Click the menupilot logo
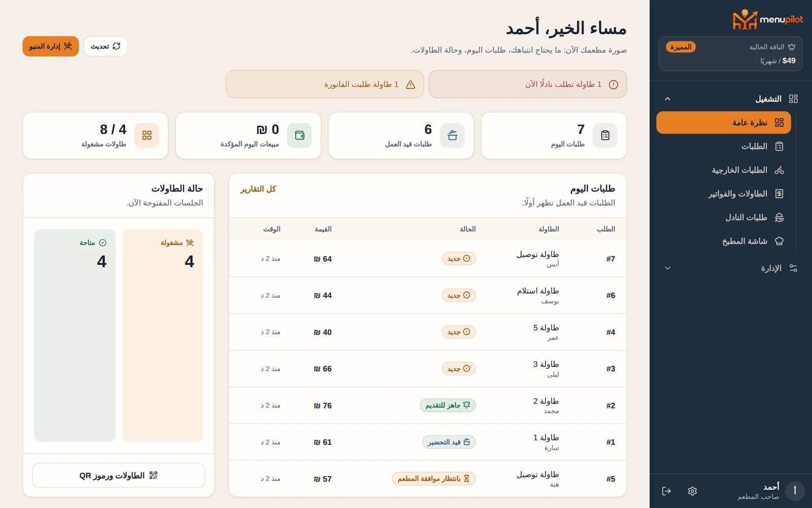 pos(767,20)
